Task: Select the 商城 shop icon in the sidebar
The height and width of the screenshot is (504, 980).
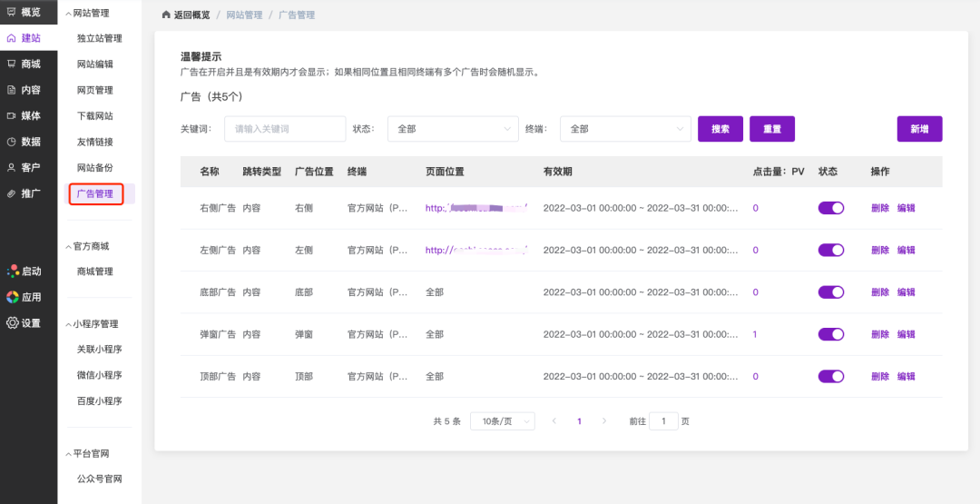Action: coord(11,64)
